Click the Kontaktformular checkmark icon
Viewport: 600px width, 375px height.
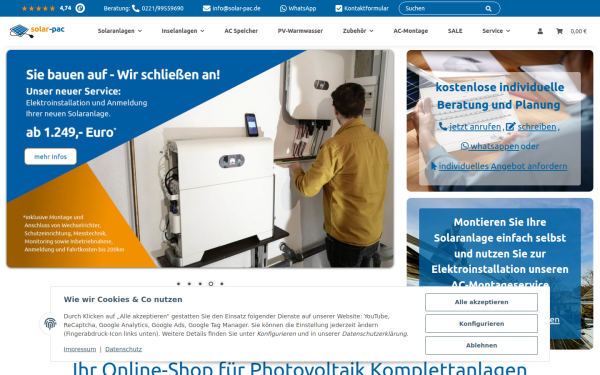point(339,8)
